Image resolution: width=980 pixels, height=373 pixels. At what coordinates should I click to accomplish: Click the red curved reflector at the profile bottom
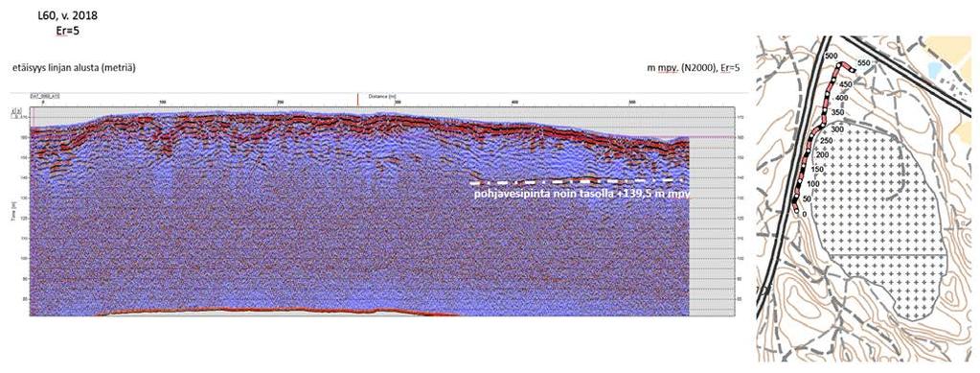point(278,311)
